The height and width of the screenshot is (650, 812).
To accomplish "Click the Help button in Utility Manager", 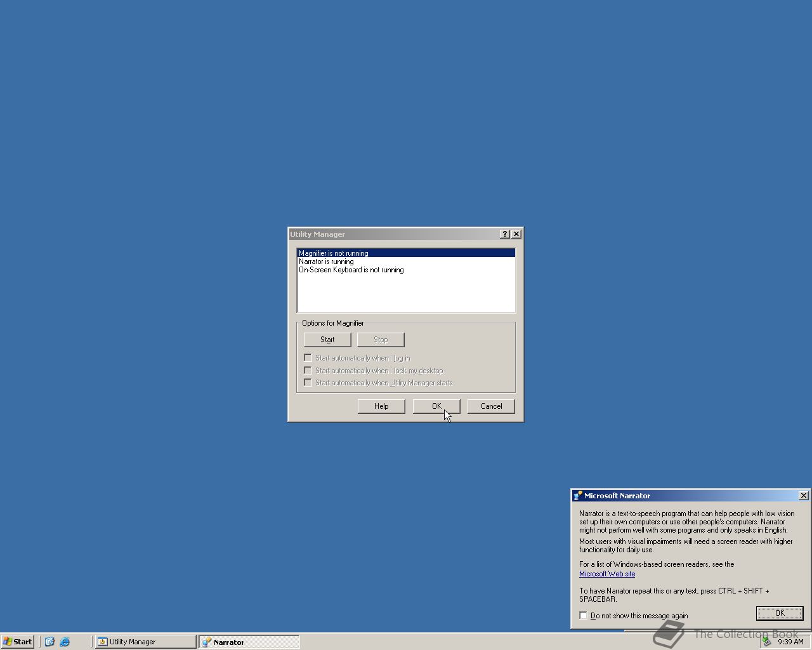I will 381,406.
